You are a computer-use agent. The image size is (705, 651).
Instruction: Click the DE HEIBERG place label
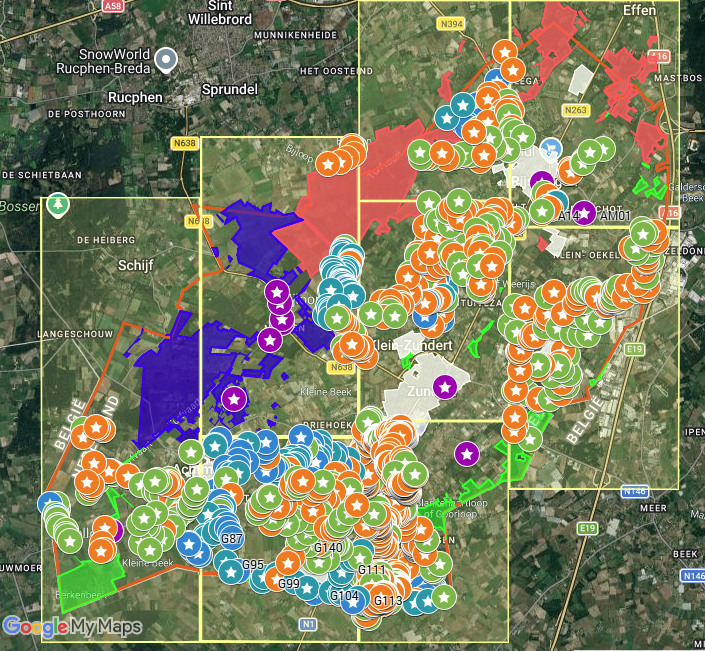[106, 240]
